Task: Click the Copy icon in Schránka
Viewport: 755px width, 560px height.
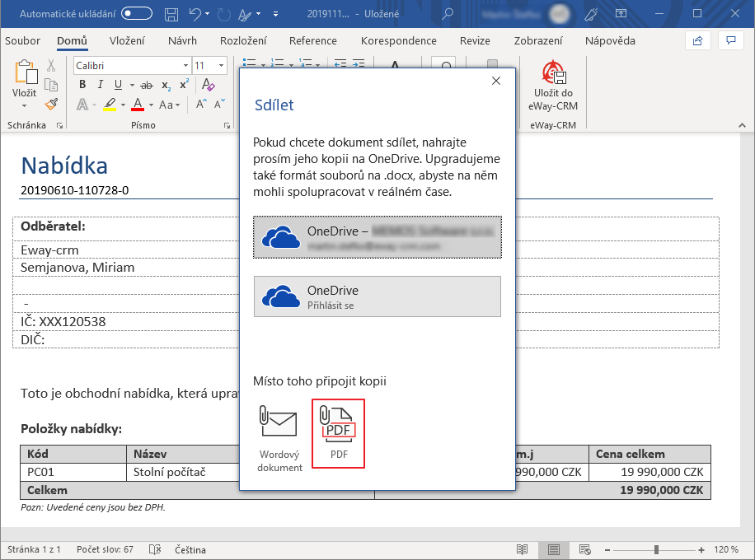Action: [51, 85]
